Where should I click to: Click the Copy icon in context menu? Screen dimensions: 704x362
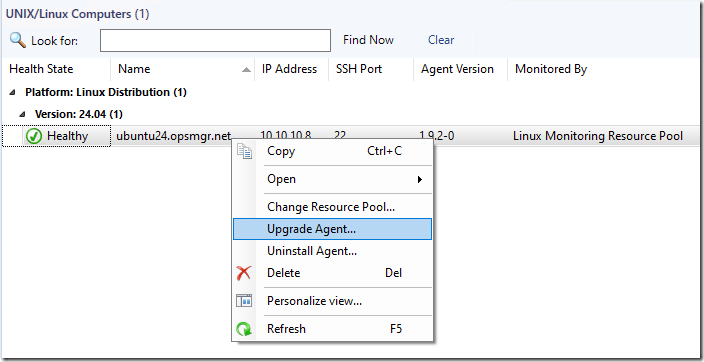pos(244,151)
